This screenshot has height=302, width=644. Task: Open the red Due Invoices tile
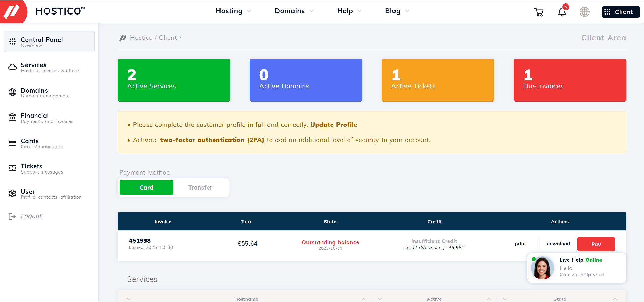tap(570, 80)
